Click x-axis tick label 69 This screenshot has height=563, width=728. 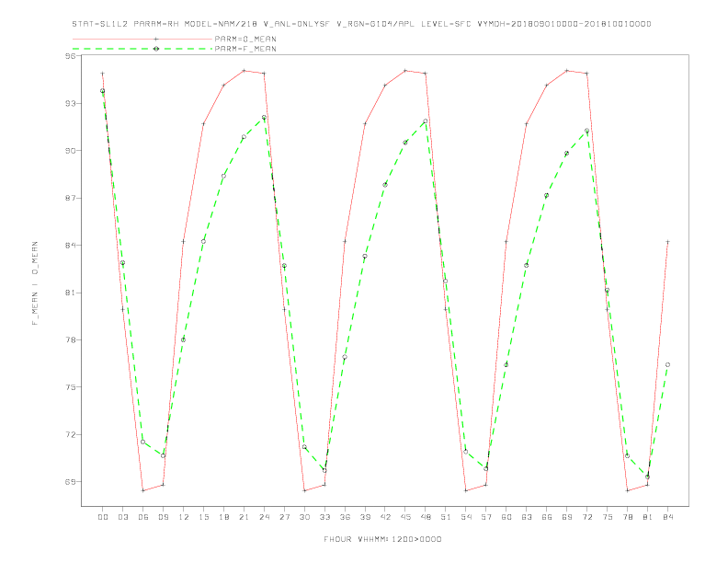567,517
